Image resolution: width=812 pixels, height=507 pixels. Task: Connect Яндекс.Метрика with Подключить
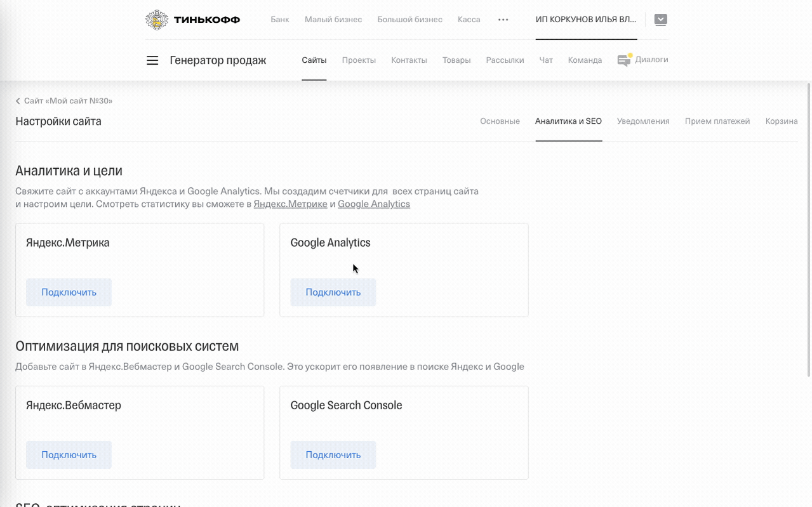69,293
